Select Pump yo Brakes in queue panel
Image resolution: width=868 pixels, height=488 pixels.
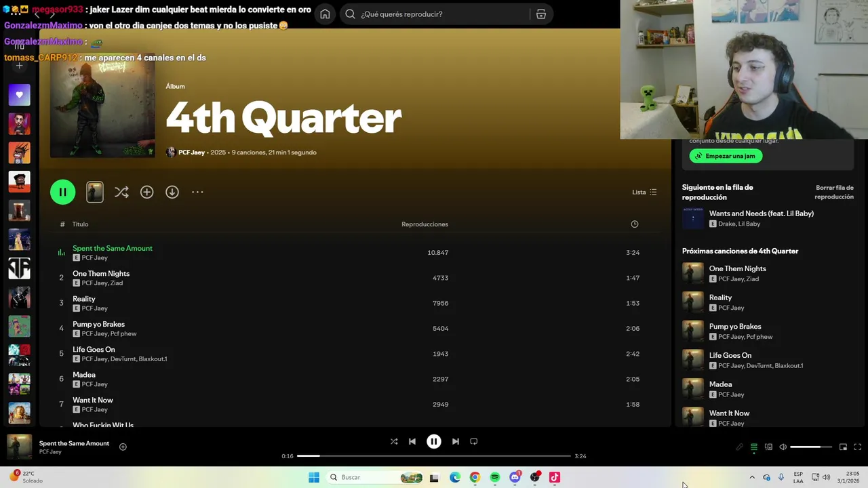tap(735, 327)
